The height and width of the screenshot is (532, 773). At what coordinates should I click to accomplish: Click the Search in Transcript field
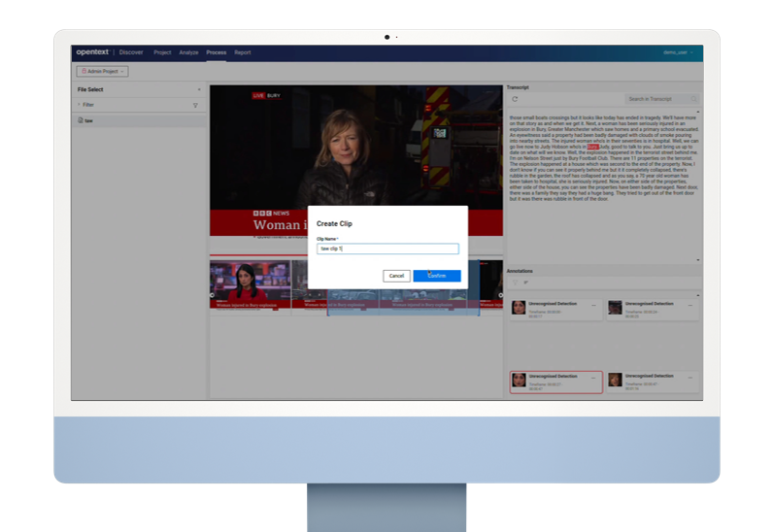pyautogui.click(x=658, y=99)
